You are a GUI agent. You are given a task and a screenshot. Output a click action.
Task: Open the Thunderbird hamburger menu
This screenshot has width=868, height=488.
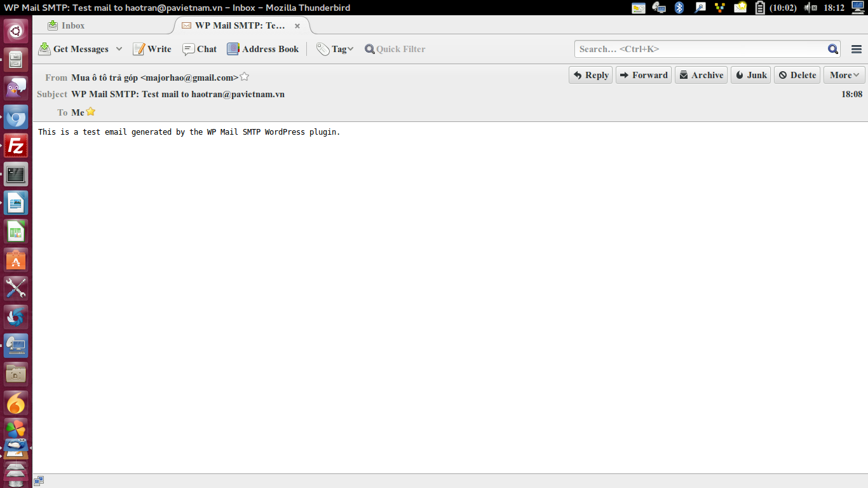[856, 49]
